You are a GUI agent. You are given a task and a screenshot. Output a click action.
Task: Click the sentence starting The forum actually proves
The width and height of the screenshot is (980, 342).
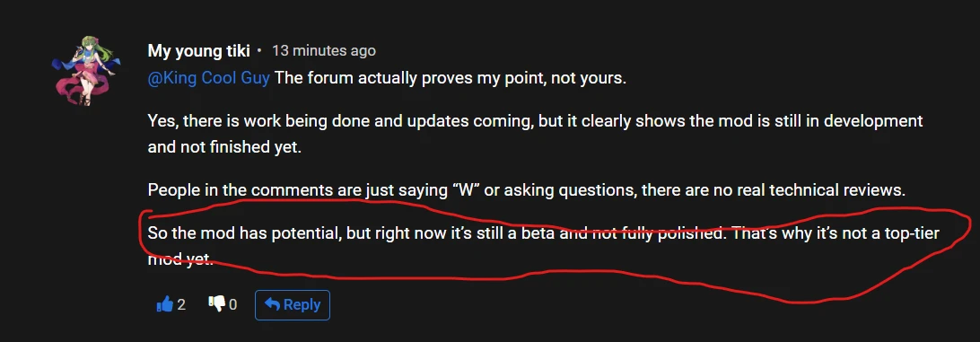(x=450, y=79)
